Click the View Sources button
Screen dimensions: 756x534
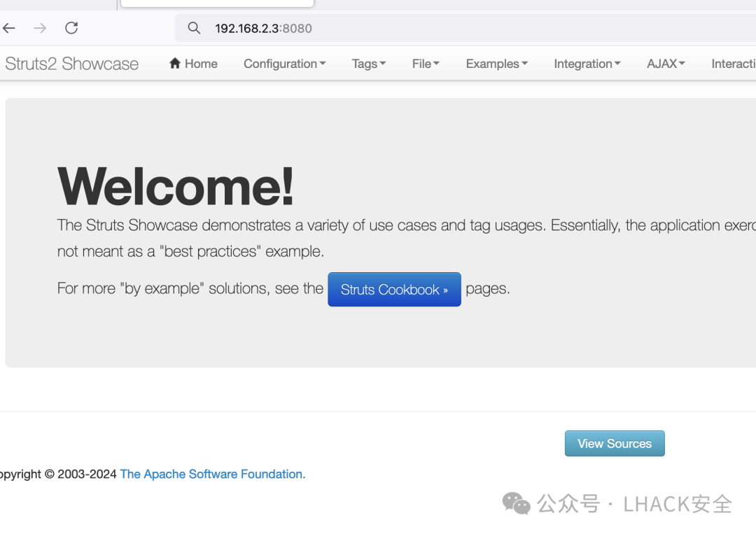click(615, 444)
